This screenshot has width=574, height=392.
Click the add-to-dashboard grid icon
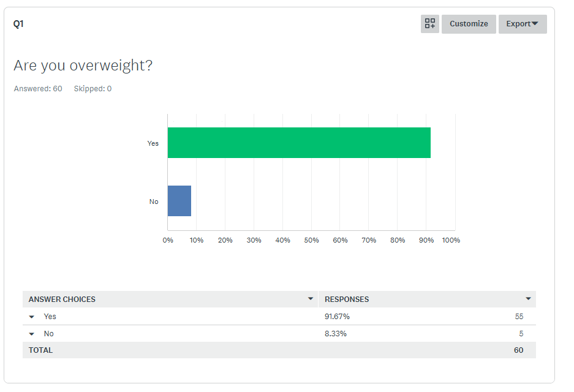(x=430, y=24)
